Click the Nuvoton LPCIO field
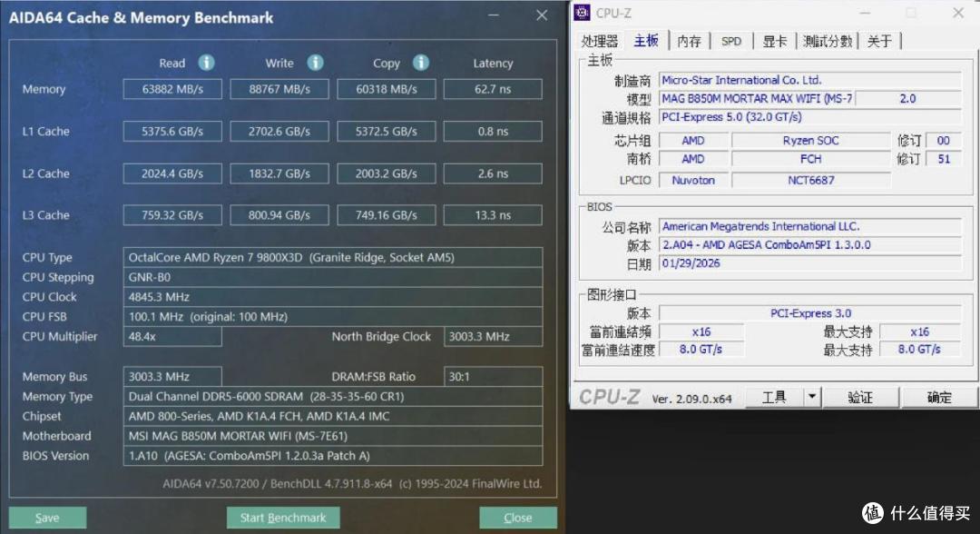980x534 pixels. click(693, 180)
